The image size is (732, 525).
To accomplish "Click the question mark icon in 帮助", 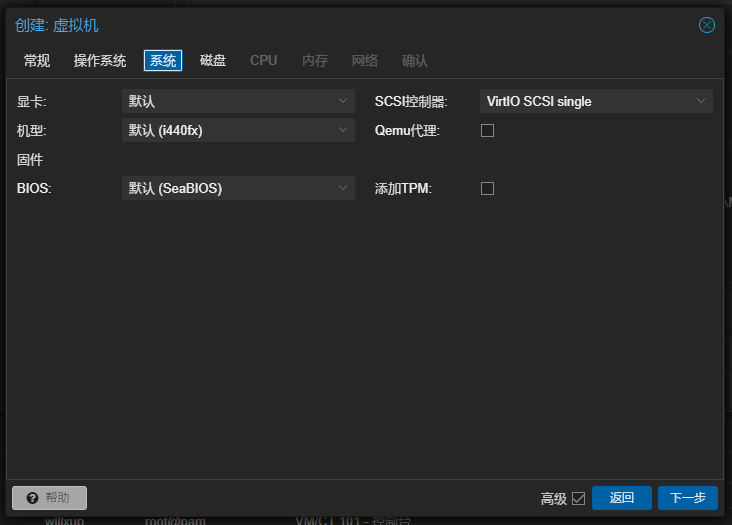I will [32, 498].
